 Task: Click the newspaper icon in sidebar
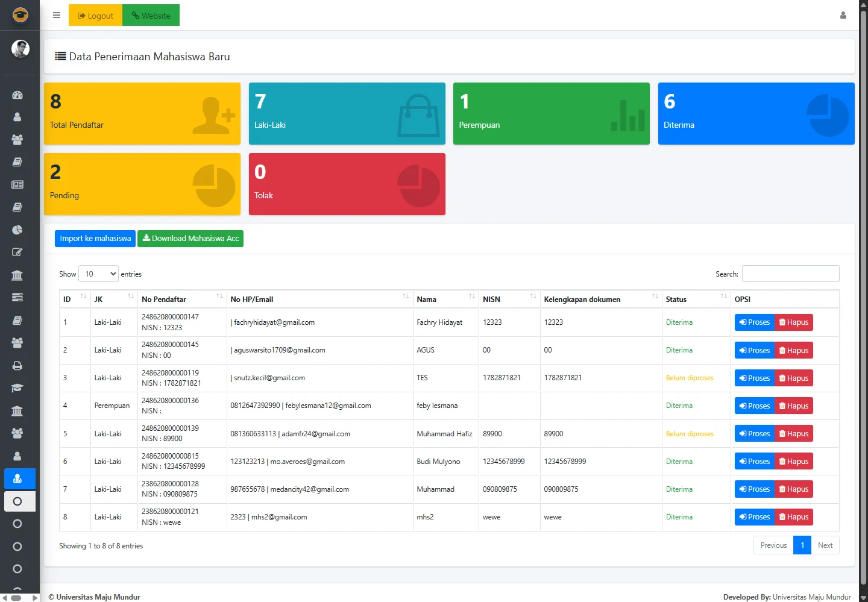(x=17, y=184)
